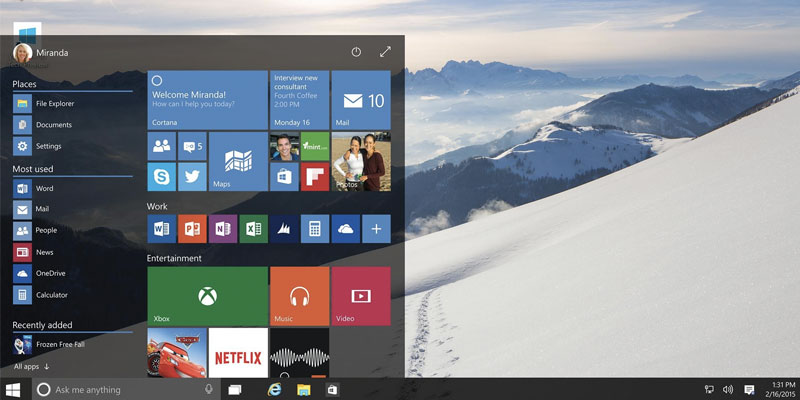This screenshot has height=400, width=800.
Task: Open Calculator tile in Work group
Action: [315, 229]
